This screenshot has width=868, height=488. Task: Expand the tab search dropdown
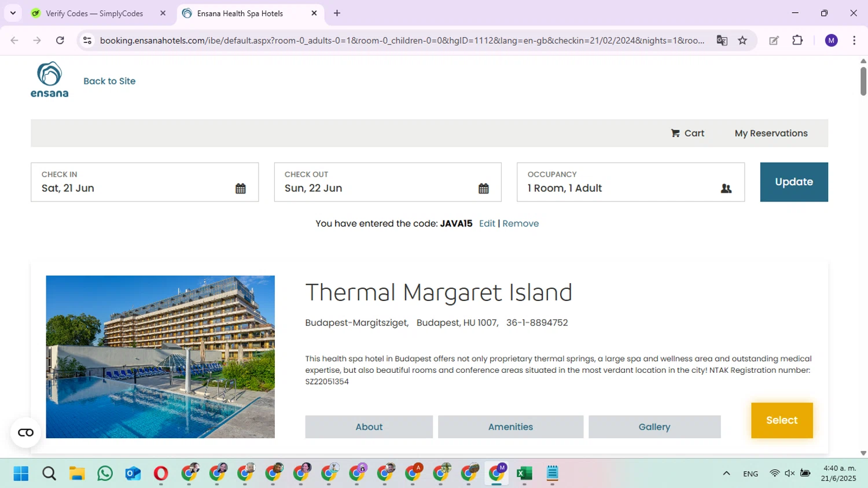point(13,13)
